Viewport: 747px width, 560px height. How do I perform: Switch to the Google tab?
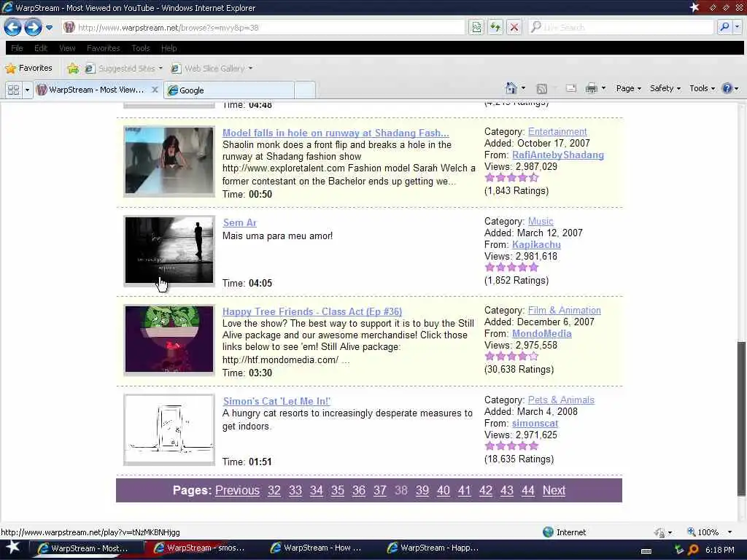[228, 90]
